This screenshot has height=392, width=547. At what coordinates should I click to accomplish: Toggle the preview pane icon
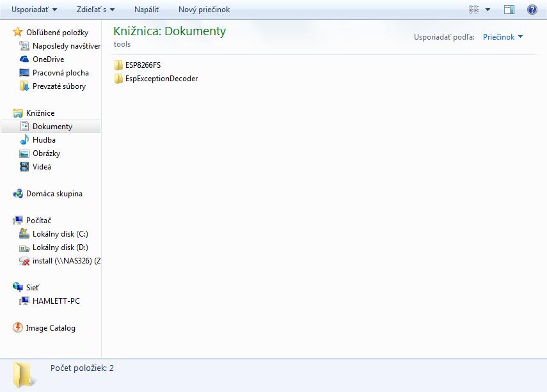(x=509, y=10)
